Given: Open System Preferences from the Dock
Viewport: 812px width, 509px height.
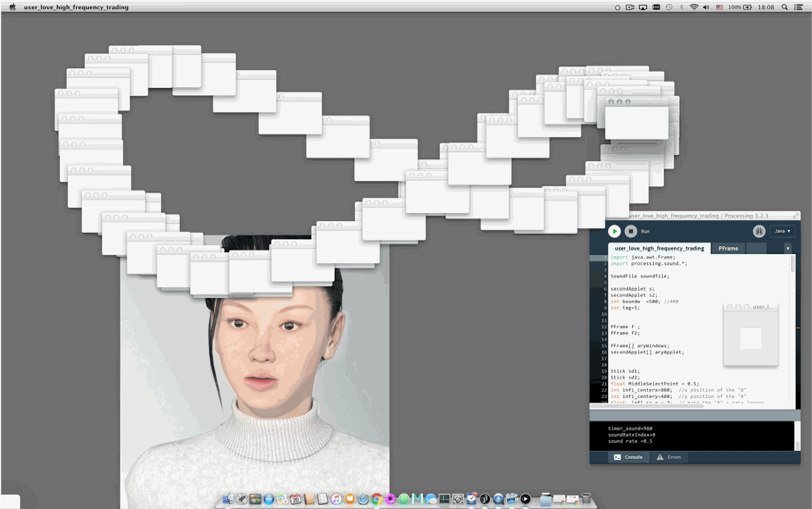Looking at the screenshot, I should click(457, 498).
